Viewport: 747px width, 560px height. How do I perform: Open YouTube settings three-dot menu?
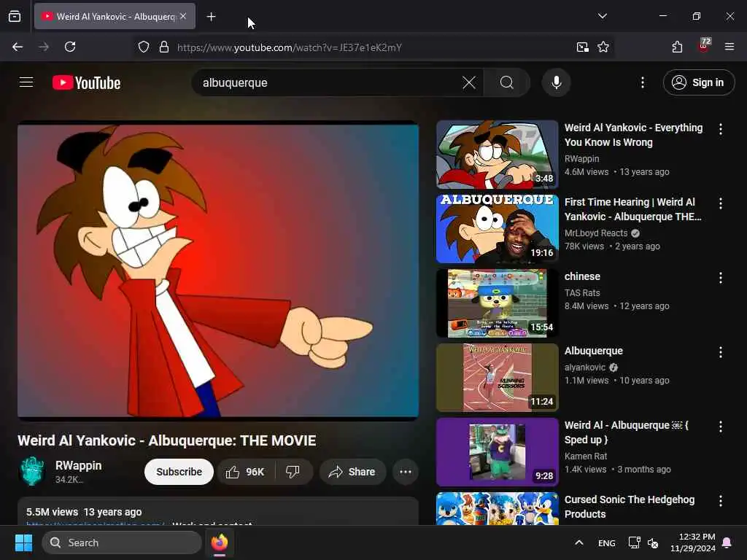643,82
